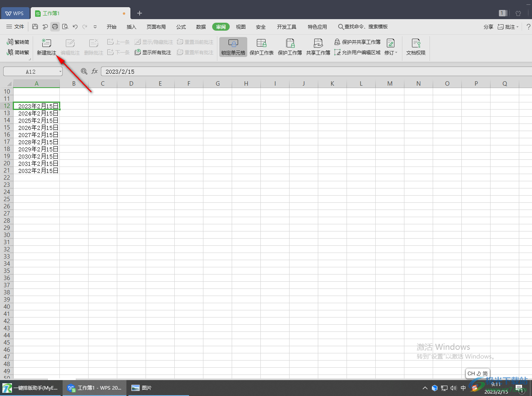Screen dimensions: 532x396
Task: Click the plus new tab button
Action: point(140,13)
